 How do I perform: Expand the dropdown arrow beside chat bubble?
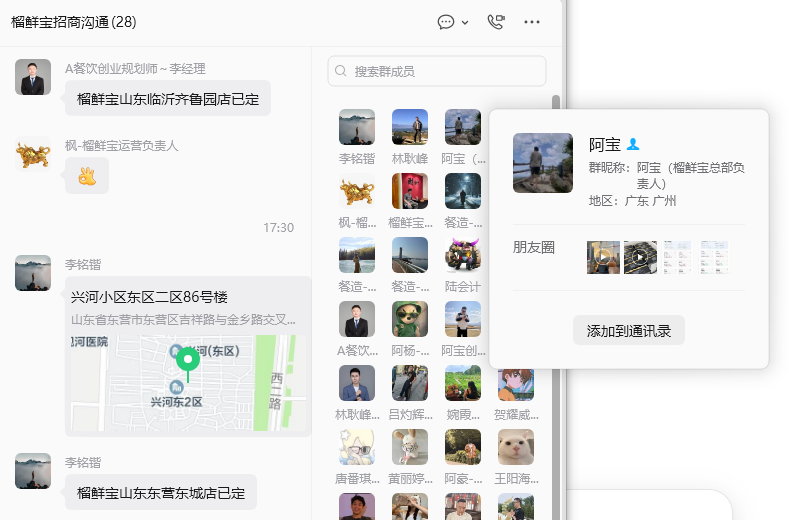pyautogui.click(x=465, y=23)
